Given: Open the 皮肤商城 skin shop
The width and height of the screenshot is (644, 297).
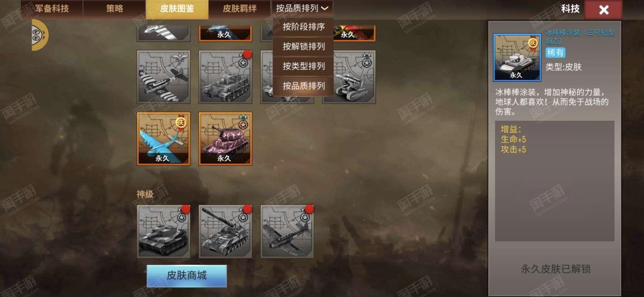Looking at the screenshot, I should tap(187, 276).
